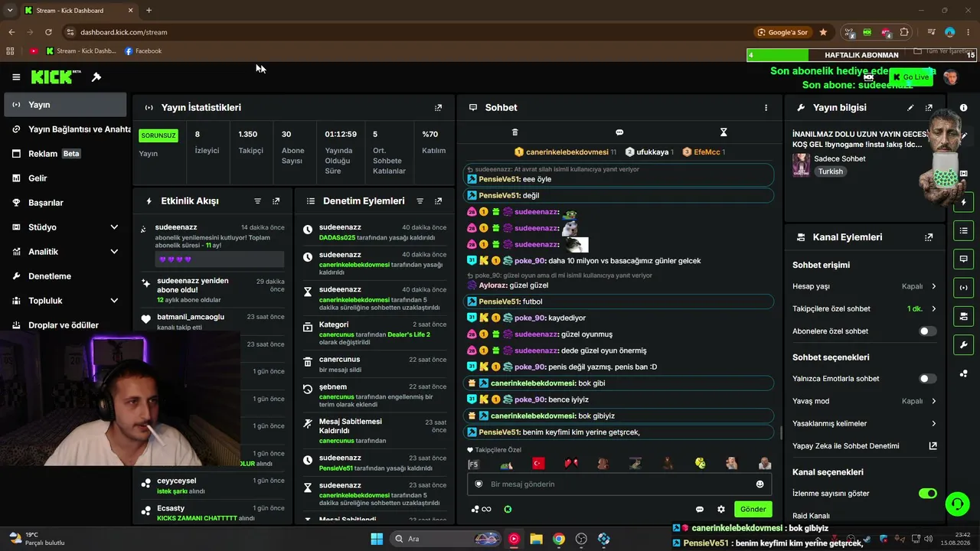
Task: Filter the Etkinlik Akışı feed
Action: click(x=257, y=201)
